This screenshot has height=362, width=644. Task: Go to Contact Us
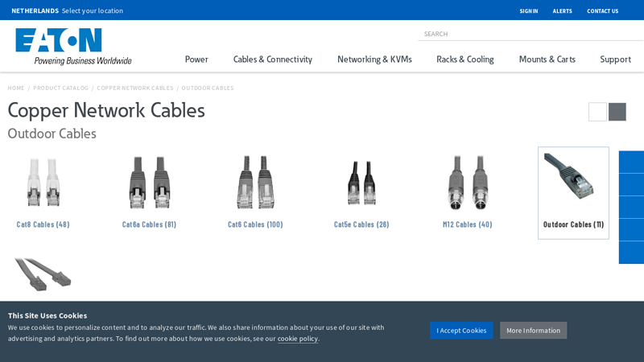pos(602,11)
